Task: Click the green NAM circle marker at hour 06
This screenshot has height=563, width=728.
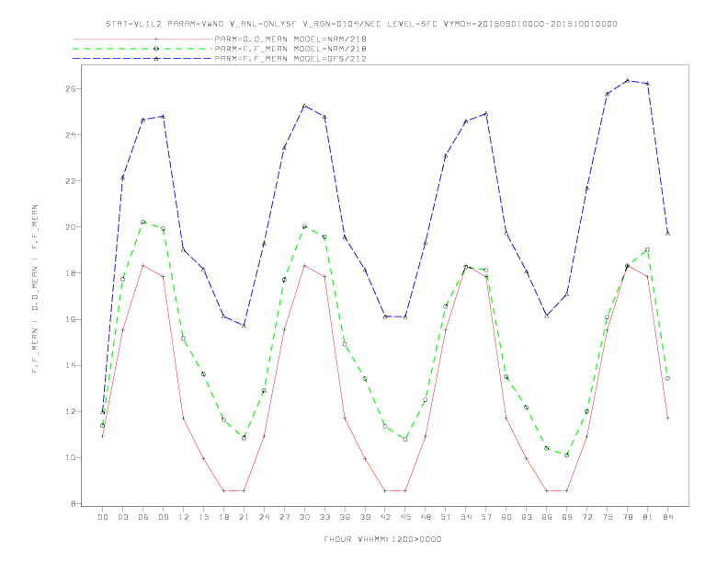Action: pos(143,222)
